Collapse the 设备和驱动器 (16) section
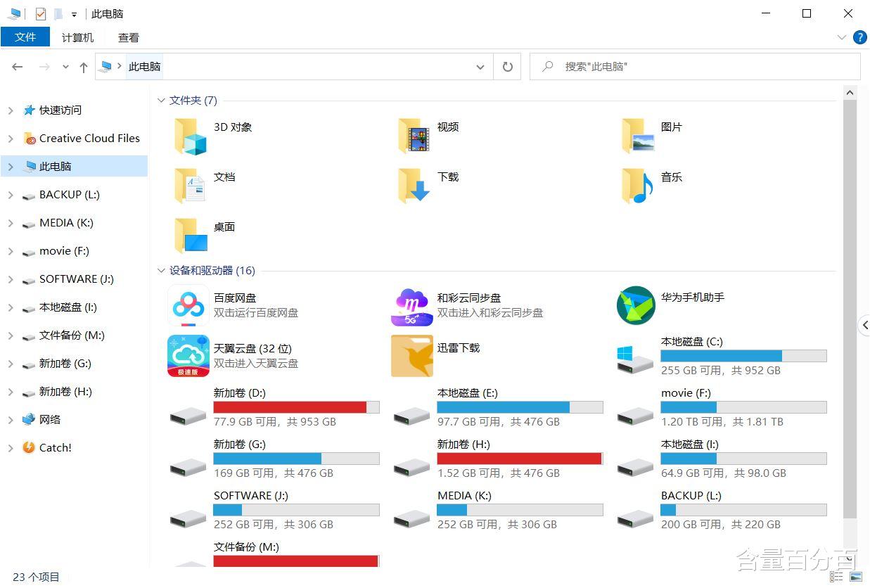 (x=161, y=270)
